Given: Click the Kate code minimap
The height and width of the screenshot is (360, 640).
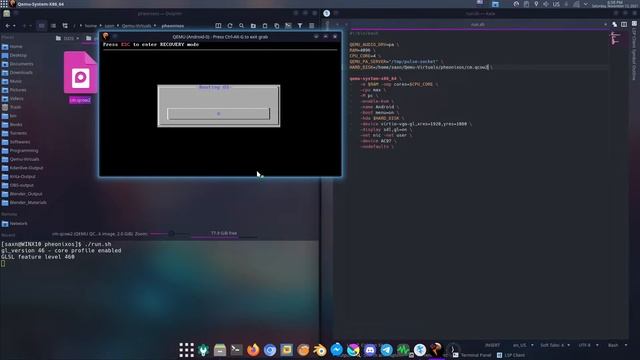Looking at the screenshot, I should click(x=615, y=39).
